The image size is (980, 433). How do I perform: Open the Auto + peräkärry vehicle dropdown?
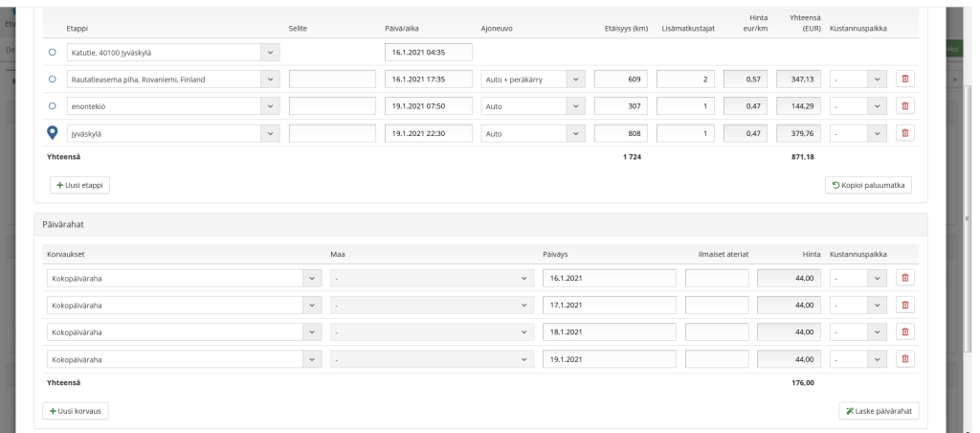pyautogui.click(x=532, y=79)
